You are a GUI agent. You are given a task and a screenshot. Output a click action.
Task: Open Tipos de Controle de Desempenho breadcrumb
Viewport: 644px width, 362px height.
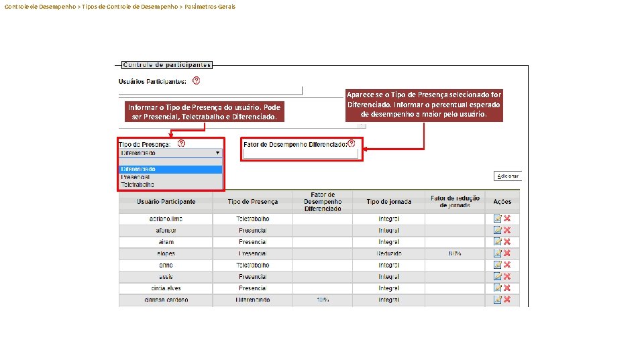tap(129, 7)
